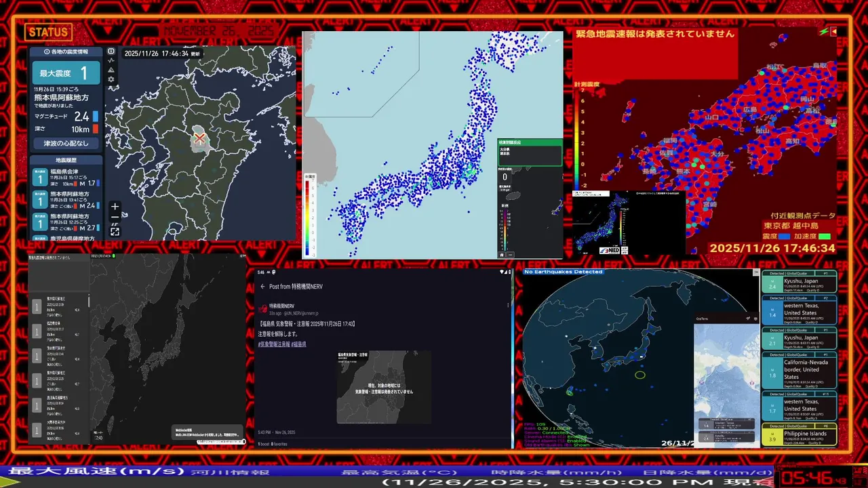Open the info panel icon beside the 各地の震度情報 panel
The height and width of the screenshot is (488, 868).
(111, 51)
